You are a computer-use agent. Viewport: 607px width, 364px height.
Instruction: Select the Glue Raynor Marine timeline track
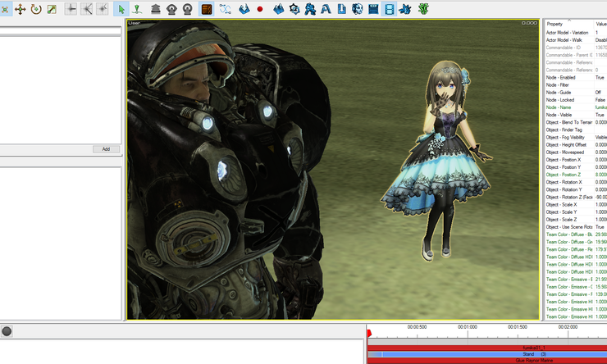pyautogui.click(x=487, y=361)
